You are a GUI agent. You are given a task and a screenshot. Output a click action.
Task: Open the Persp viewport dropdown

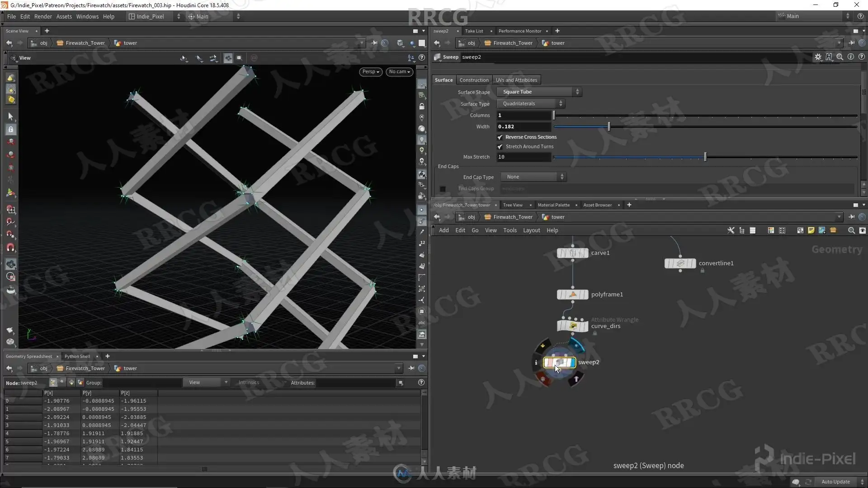[x=371, y=72]
